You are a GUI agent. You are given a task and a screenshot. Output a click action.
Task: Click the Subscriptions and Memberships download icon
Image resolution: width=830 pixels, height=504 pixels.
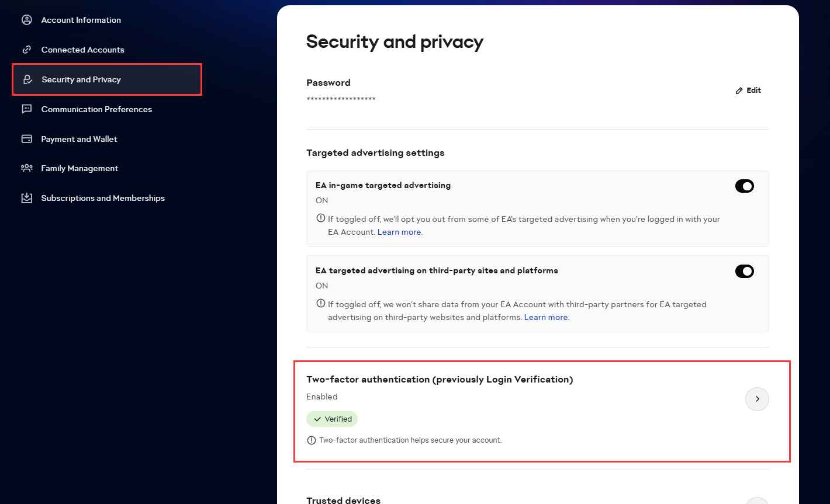pos(27,198)
